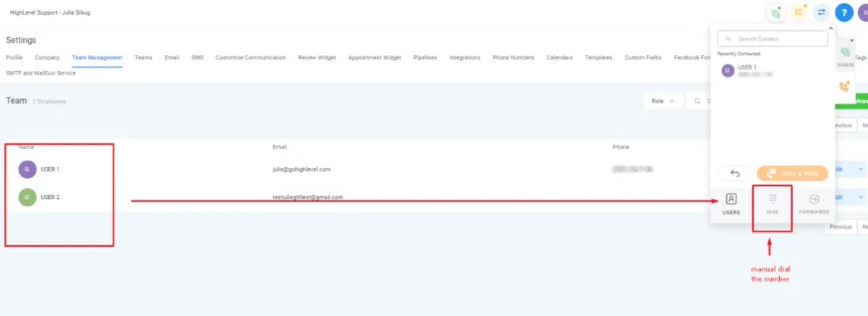
Task: Open the Pipelines settings tab
Action: pos(425,58)
